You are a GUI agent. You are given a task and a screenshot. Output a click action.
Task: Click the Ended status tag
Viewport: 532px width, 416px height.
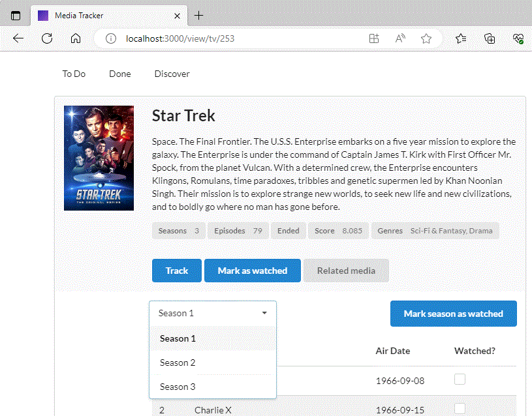pos(289,231)
